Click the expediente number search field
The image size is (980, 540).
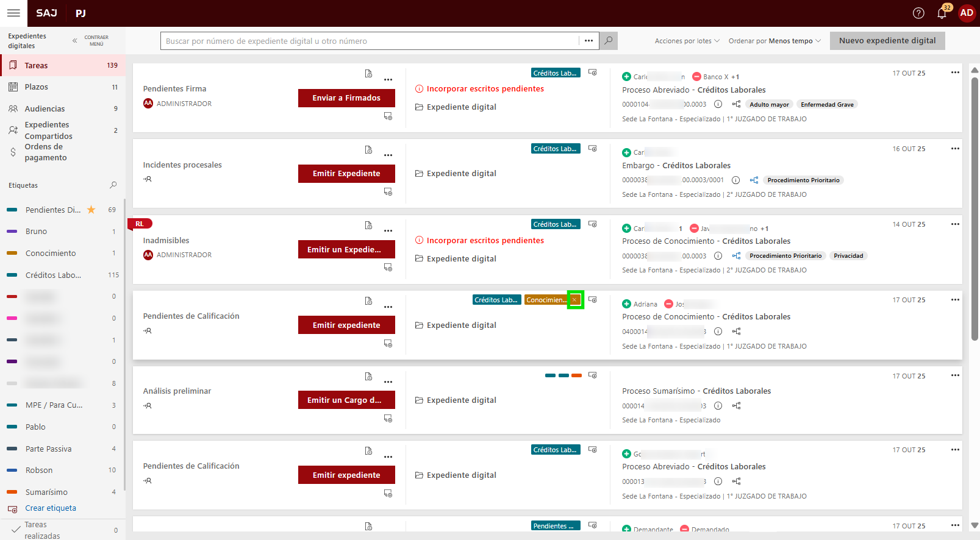pos(369,41)
